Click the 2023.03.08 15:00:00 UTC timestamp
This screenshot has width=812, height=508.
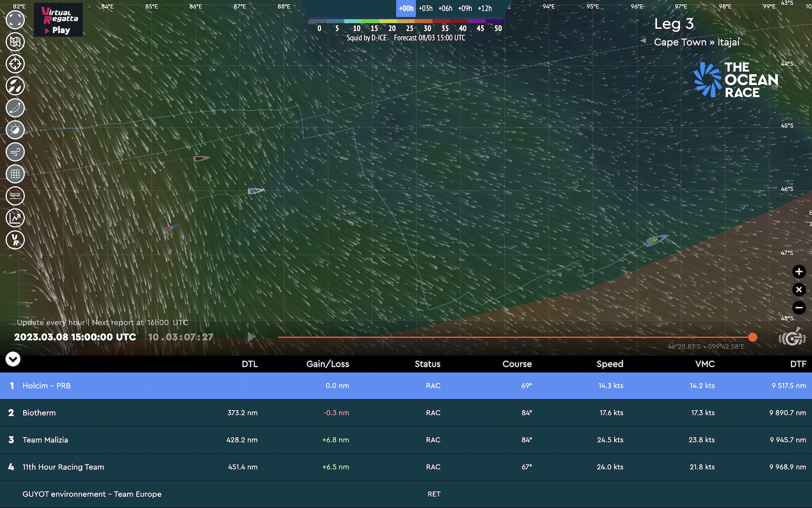point(75,337)
